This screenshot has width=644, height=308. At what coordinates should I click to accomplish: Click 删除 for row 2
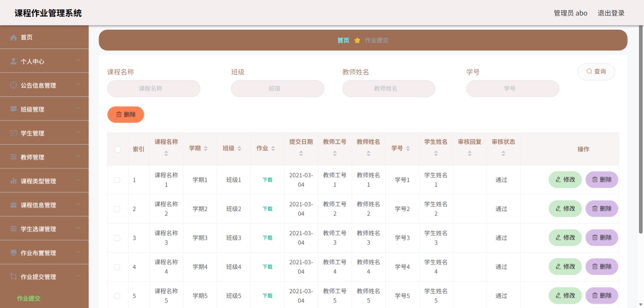pos(602,208)
